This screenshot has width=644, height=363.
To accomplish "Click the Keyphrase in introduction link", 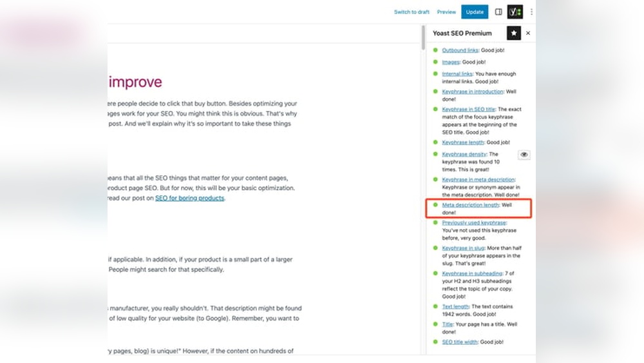I will 473,92.
